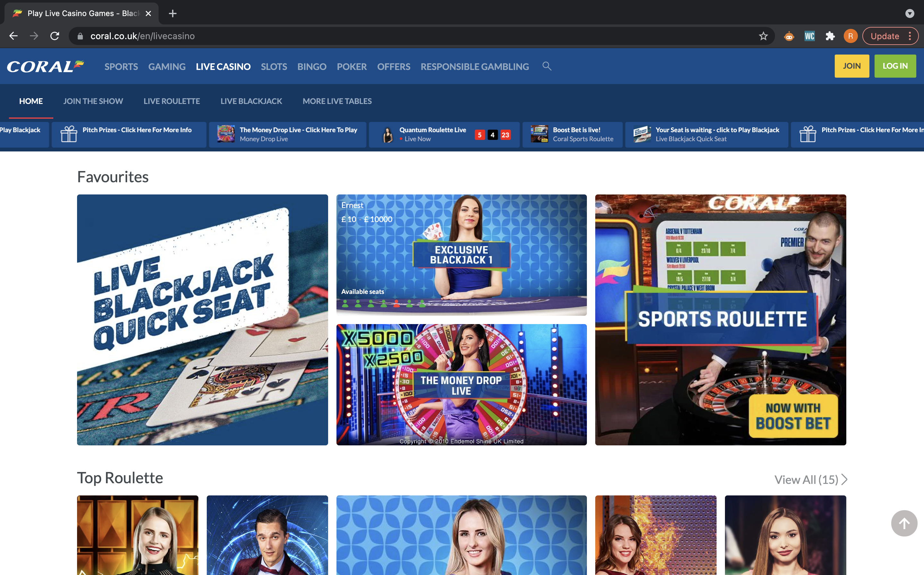Open the first Top Roulette blonde dealer tile
This screenshot has width=924, height=575.
tap(138, 535)
